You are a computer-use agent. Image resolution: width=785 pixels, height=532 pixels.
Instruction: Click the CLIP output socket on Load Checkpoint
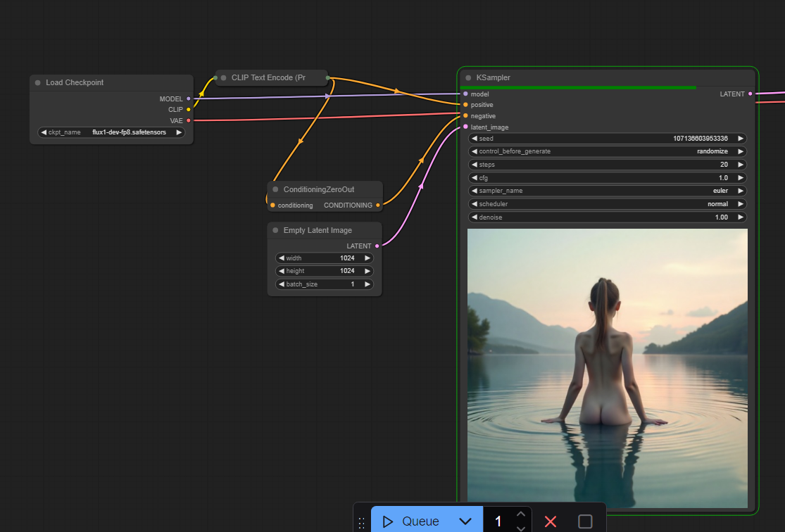click(188, 110)
